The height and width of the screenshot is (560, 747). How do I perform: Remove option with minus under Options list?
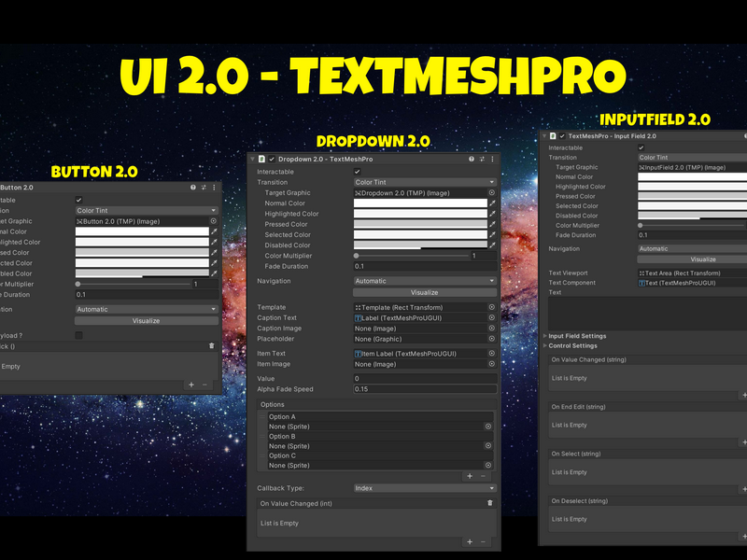click(x=483, y=476)
